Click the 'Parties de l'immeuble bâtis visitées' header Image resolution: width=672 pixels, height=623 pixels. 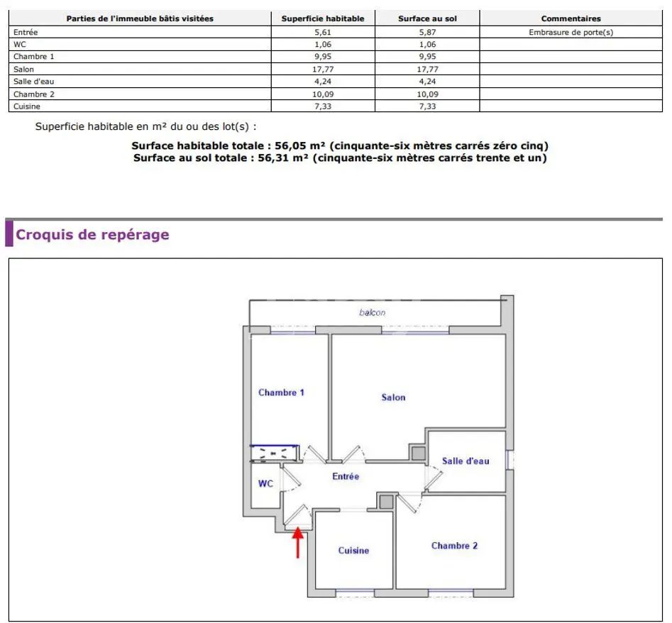point(140,18)
